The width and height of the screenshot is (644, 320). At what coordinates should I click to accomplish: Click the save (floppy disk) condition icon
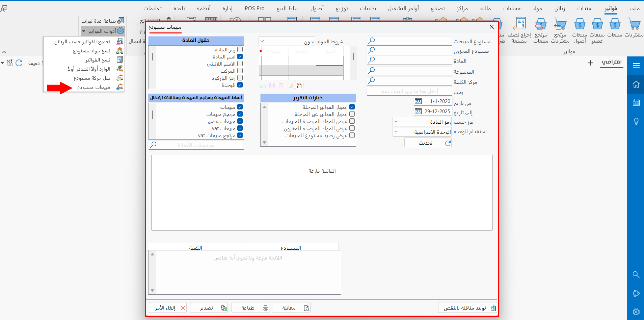[272, 85]
